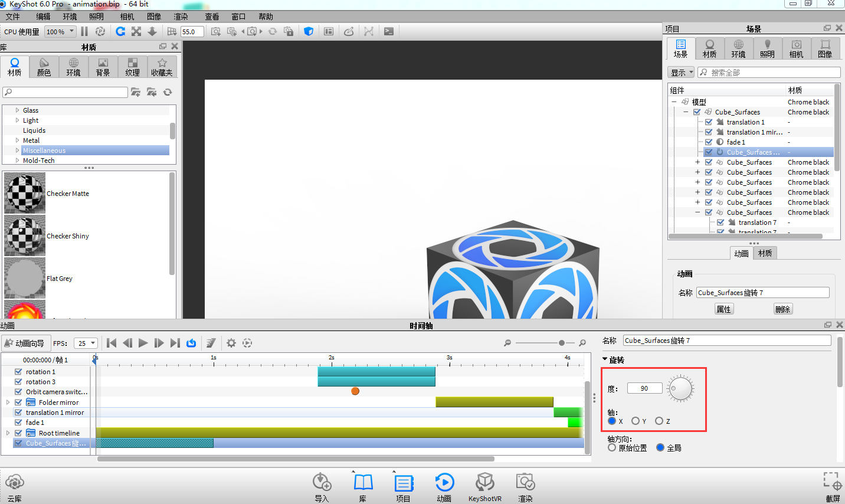Screen dimensions: 845x504
Task: Click the 属性 button
Action: (x=723, y=309)
